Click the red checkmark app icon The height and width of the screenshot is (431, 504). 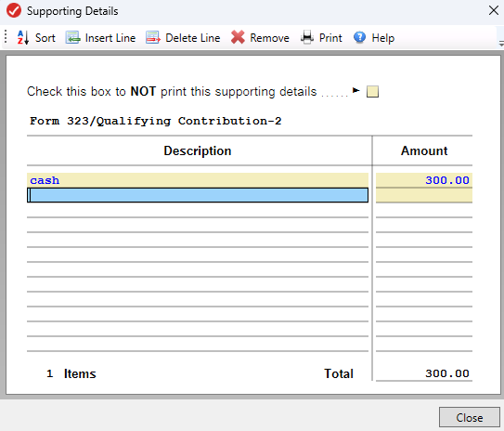tap(14, 10)
